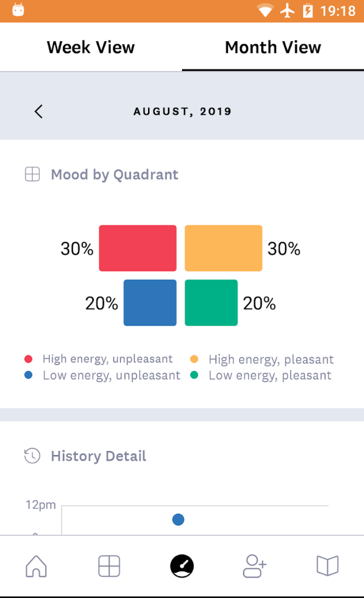The image size is (364, 598).
Task: Select the Month View tab
Action: [273, 47]
